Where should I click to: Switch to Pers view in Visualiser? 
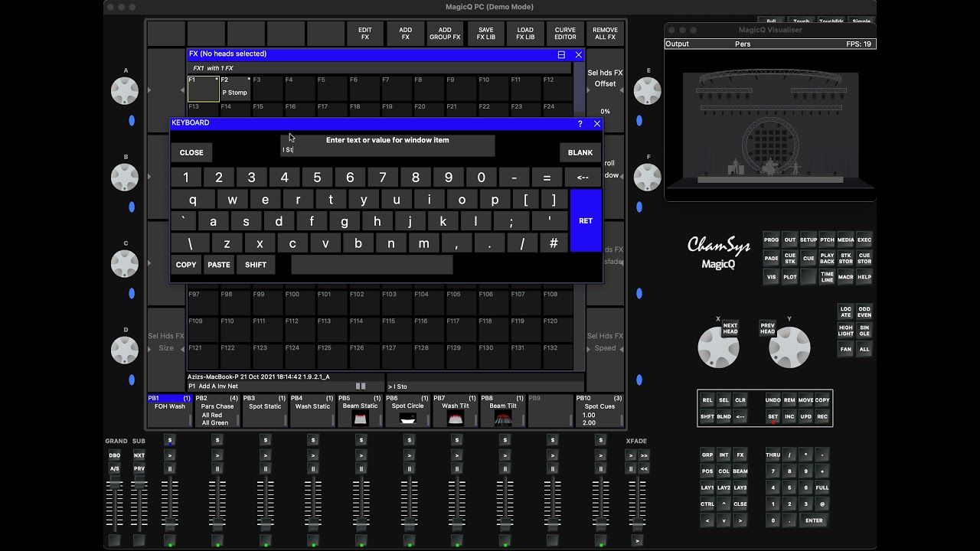(743, 44)
